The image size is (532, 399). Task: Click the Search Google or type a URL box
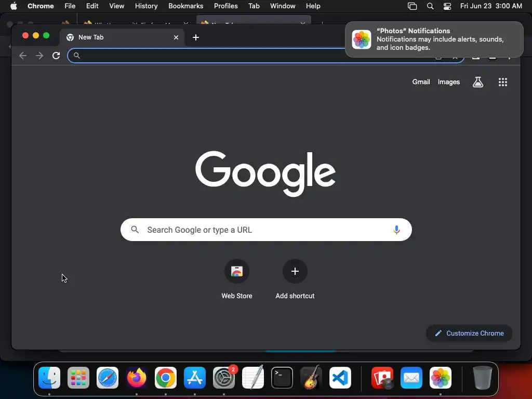[x=266, y=230]
